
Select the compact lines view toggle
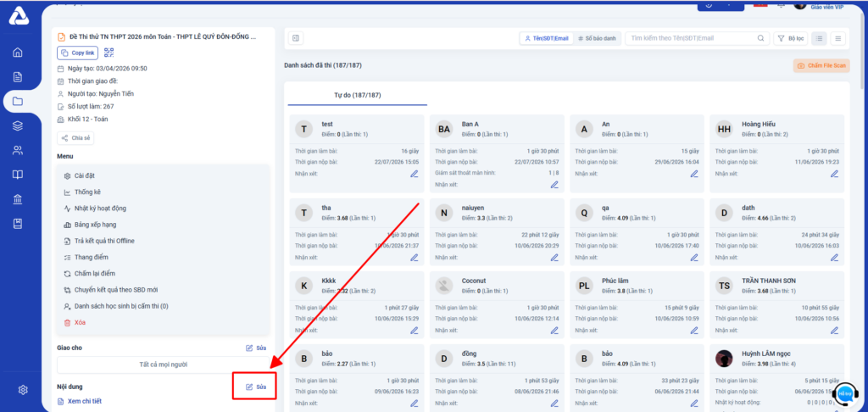tap(837, 38)
